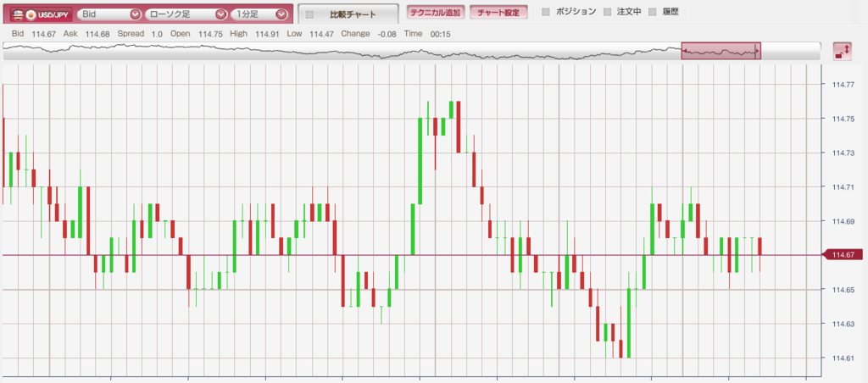
Task: Click the Time value 00:15
Action: click(x=440, y=34)
